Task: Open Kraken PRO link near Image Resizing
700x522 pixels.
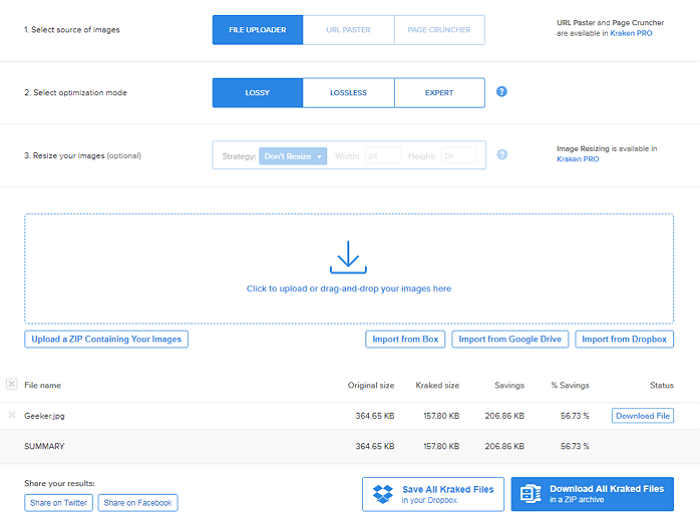Action: pyautogui.click(x=577, y=159)
